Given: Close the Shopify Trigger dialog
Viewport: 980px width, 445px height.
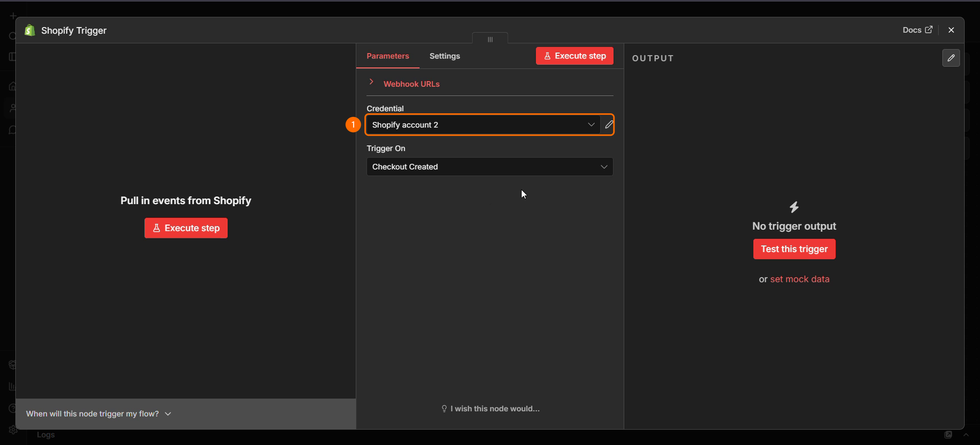Looking at the screenshot, I should (951, 30).
